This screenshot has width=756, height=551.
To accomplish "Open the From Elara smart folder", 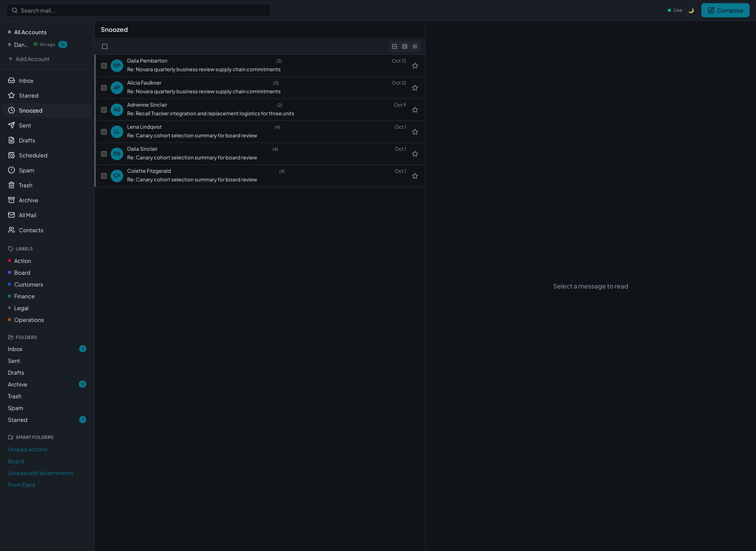I will coord(21,485).
